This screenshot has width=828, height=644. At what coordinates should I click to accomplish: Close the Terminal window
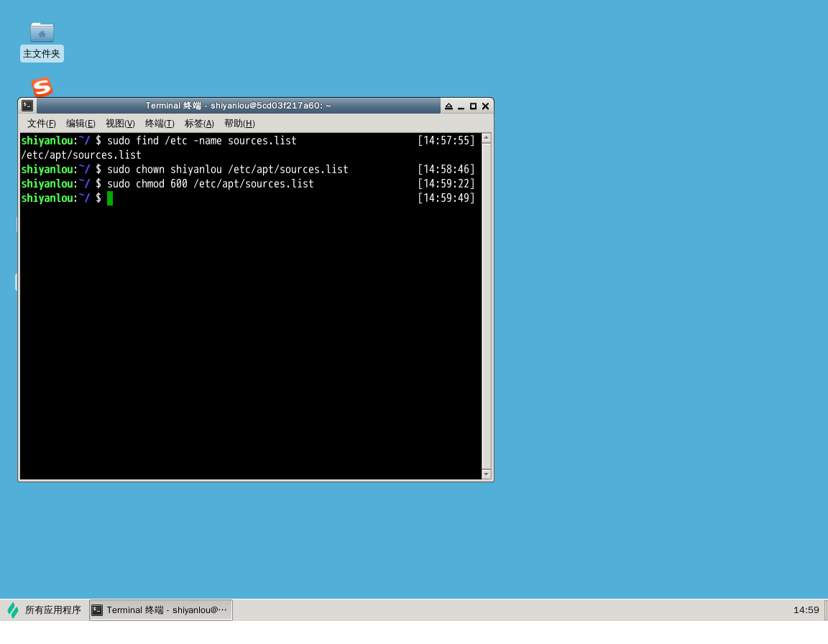click(485, 106)
